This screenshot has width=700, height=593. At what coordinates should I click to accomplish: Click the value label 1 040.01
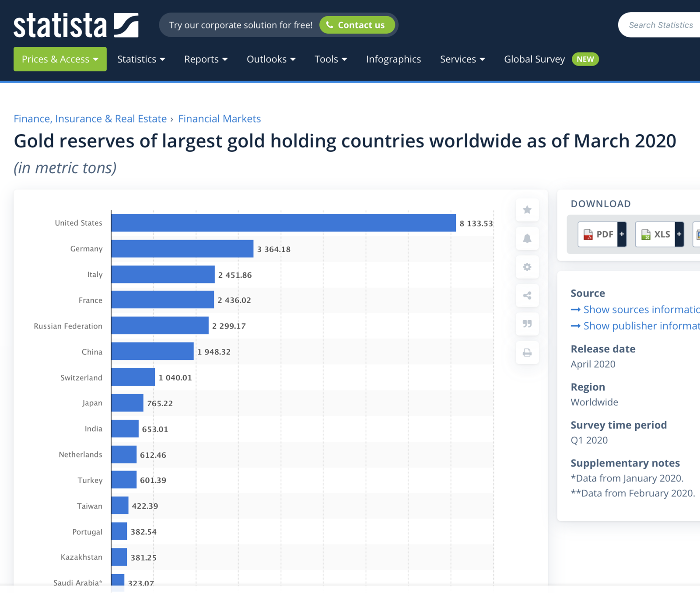point(175,377)
